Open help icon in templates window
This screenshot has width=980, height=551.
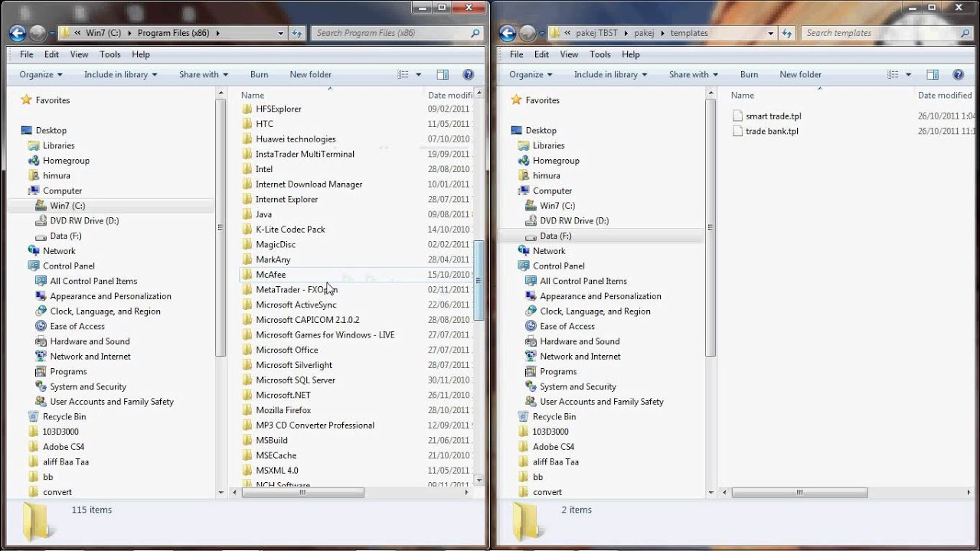958,74
